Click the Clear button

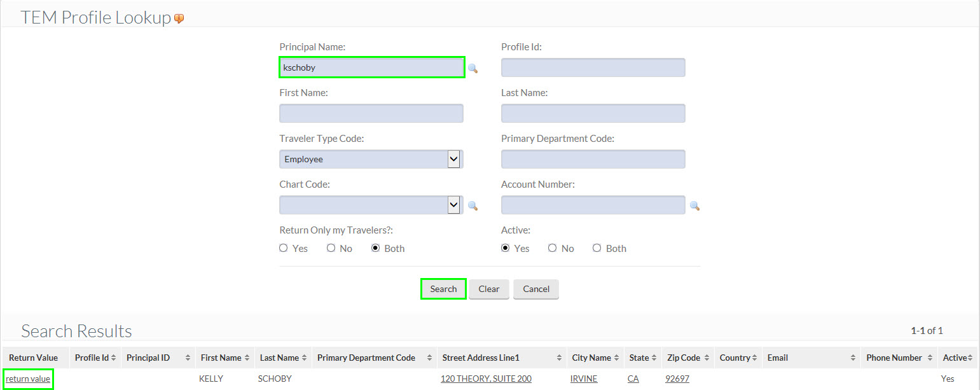coord(489,289)
